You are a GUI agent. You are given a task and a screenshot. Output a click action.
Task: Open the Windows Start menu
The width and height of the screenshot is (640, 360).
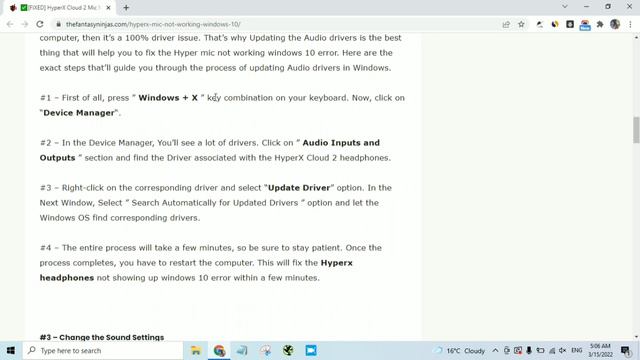click(x=11, y=351)
